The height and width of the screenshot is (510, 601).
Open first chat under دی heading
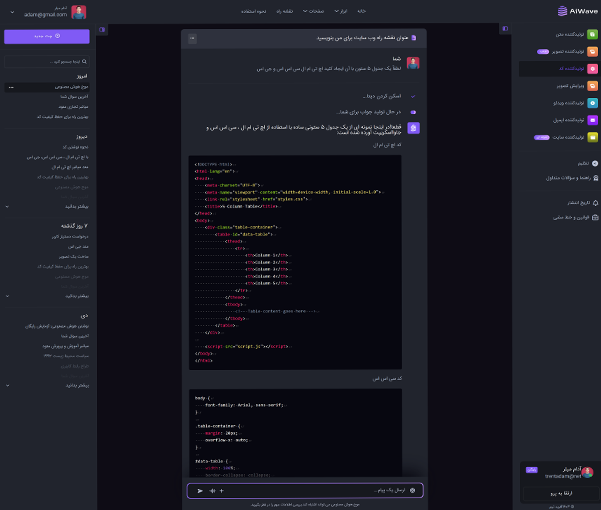tap(57, 326)
